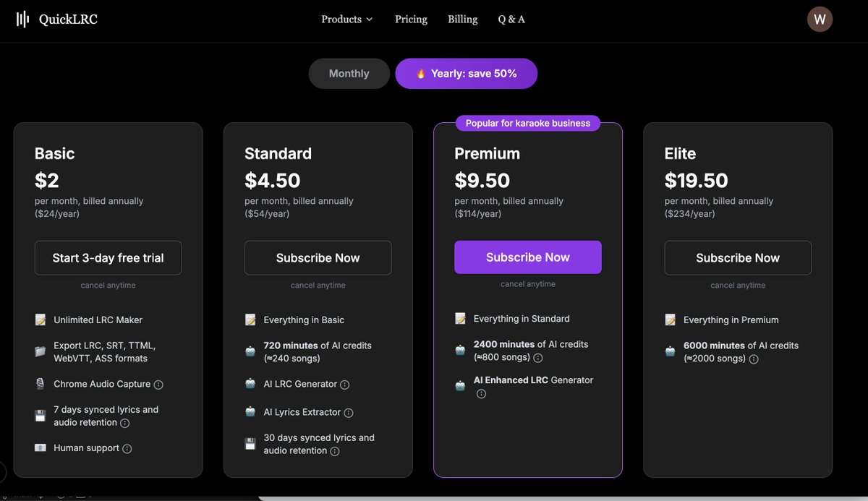Click the QuickLRC waveform logo icon
868x501 pixels.
[23, 20]
